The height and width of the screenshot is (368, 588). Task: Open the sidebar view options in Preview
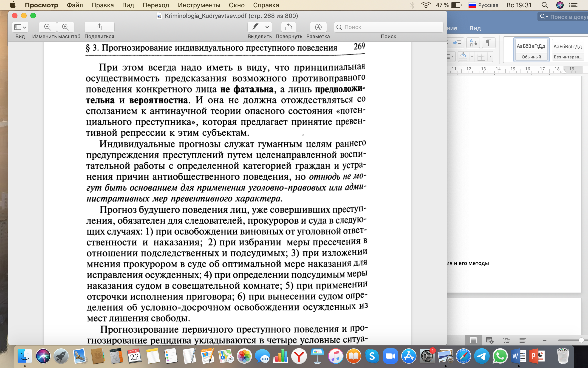coord(20,27)
